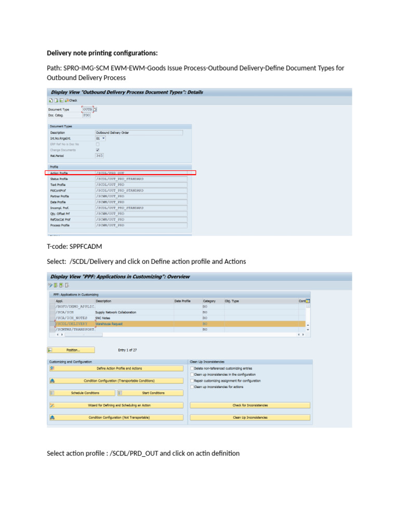Screen dimensions: 399x532
Task: Select the Action Profile value /SCDL/PRD_OUT
Action: point(141,173)
